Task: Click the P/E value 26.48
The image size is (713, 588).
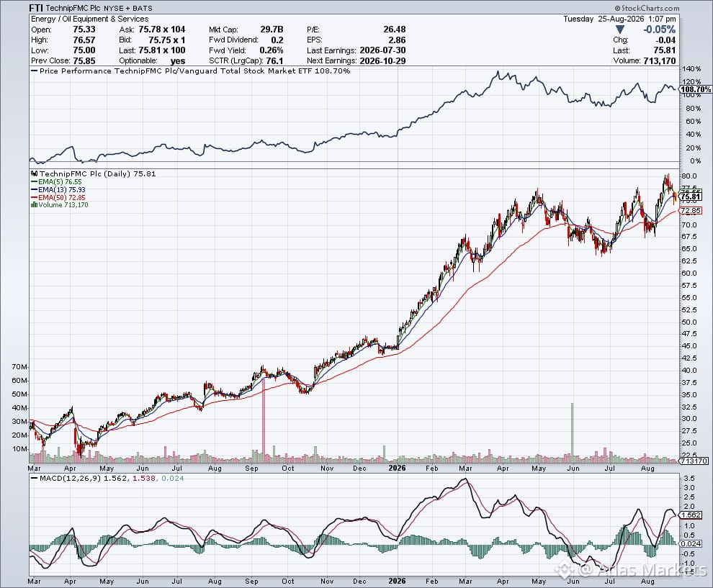Action: tap(394, 30)
